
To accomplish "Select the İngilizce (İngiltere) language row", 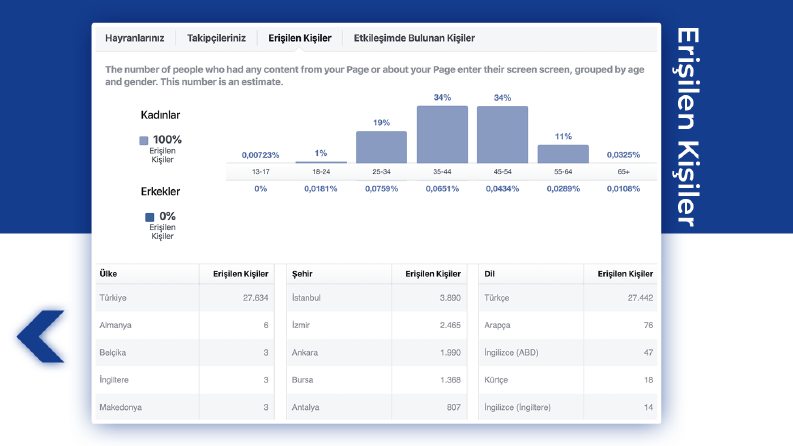I will tap(568, 407).
